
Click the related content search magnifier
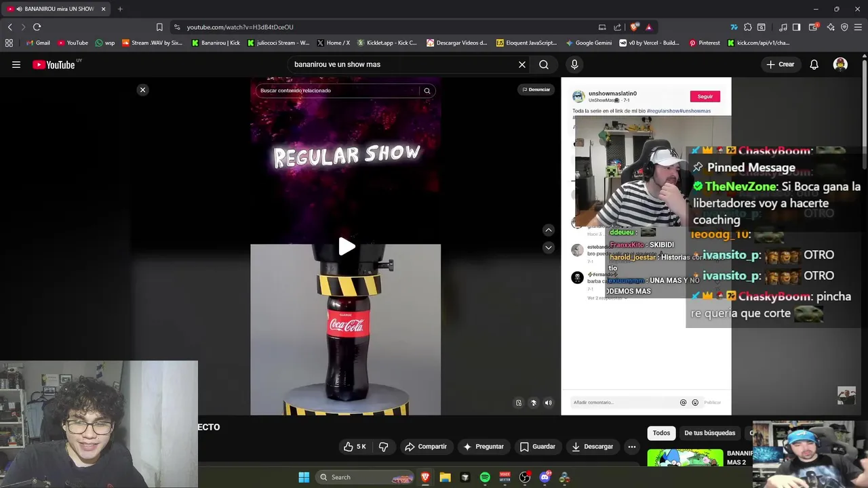tap(427, 91)
